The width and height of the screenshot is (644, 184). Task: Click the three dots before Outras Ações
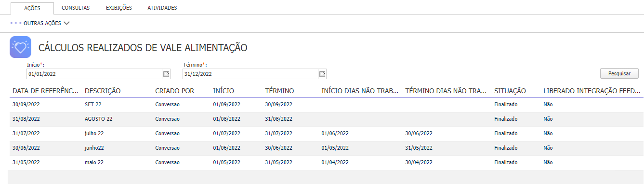click(16, 23)
